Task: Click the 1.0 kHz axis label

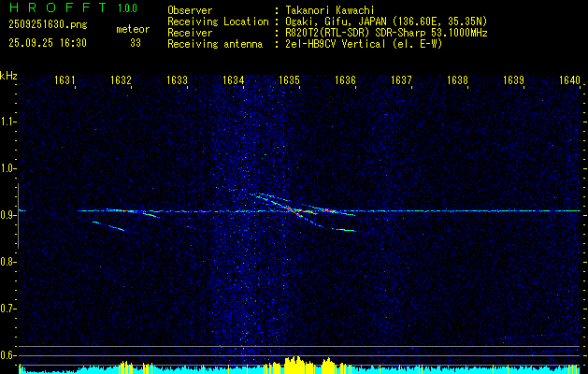Action: coord(7,168)
